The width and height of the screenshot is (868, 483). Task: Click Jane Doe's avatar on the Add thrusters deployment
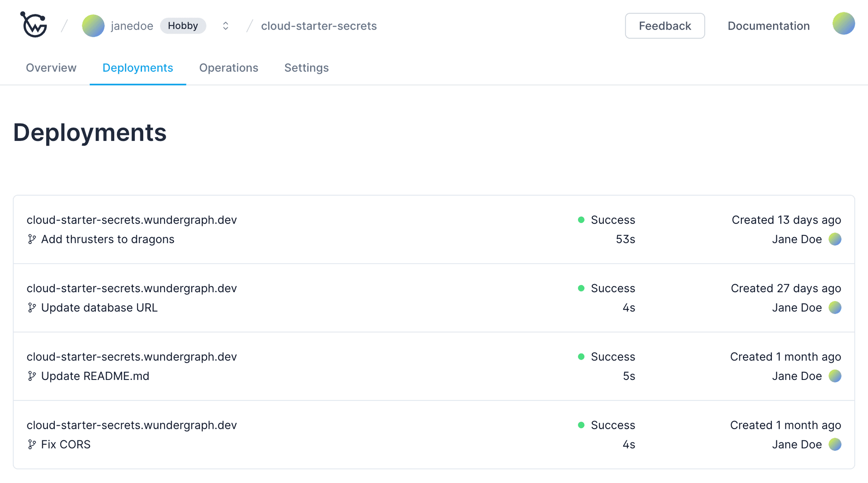tap(835, 239)
